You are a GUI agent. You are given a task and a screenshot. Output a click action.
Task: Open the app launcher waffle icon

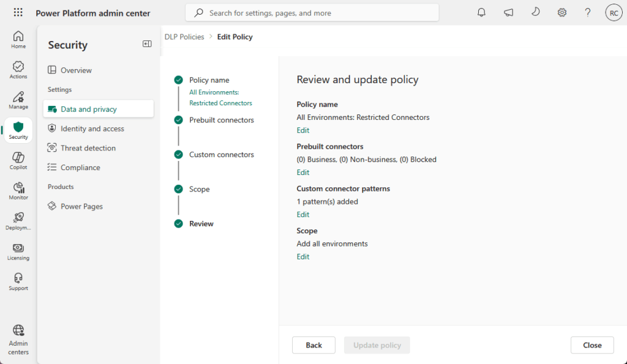coord(18,12)
